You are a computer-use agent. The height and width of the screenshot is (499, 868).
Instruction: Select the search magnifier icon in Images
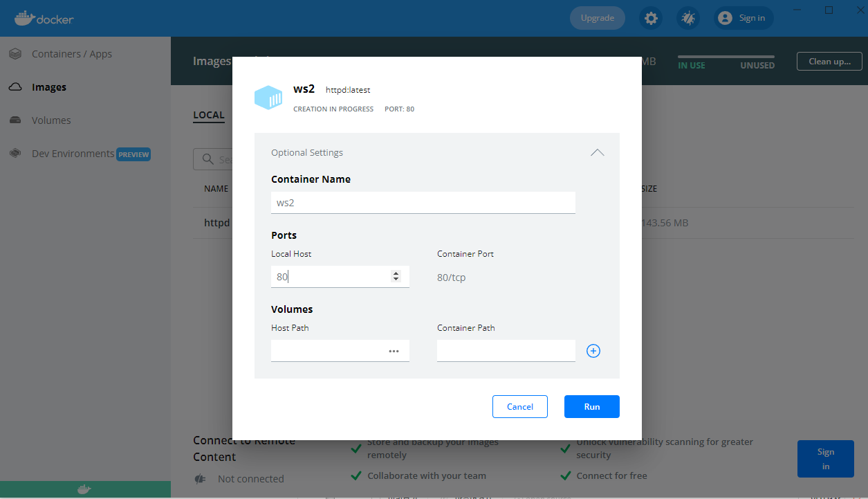207,159
